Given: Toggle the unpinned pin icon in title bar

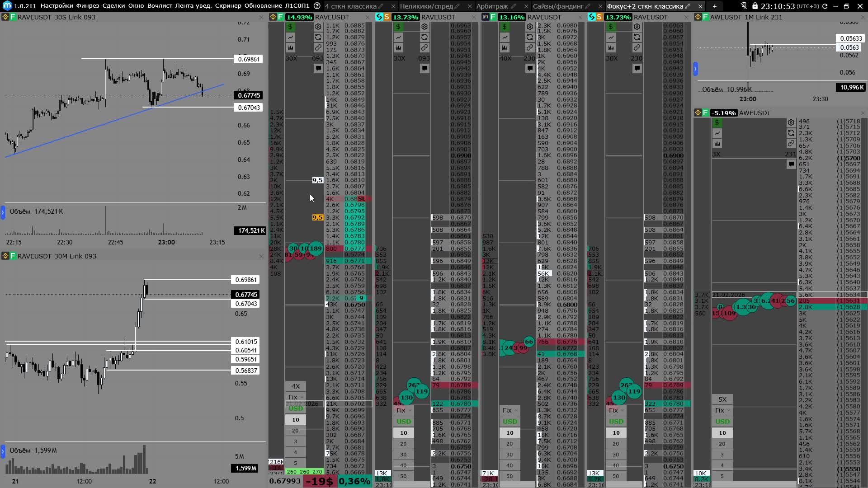Looking at the screenshot, I should (744, 6).
